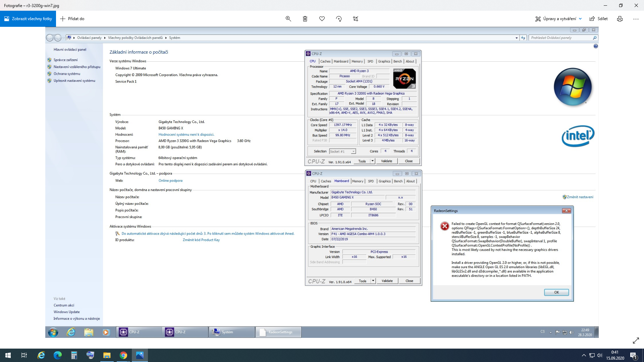Click the Windows Start button

point(8,355)
